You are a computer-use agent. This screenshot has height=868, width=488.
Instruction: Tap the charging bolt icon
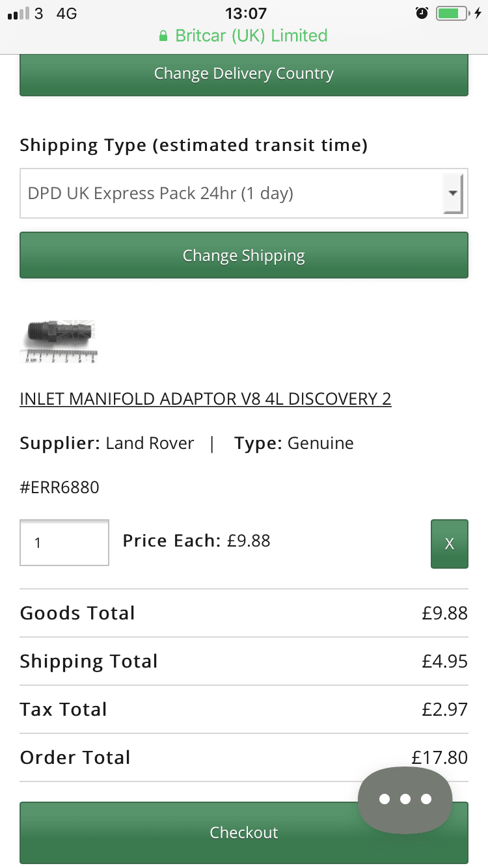coord(478,13)
